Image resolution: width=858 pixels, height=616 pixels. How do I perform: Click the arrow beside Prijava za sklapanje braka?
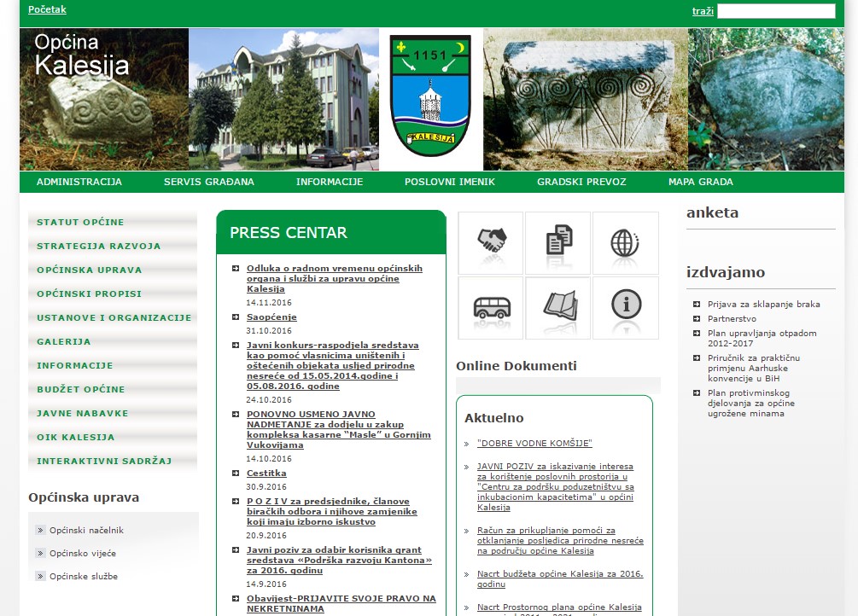tap(697, 304)
